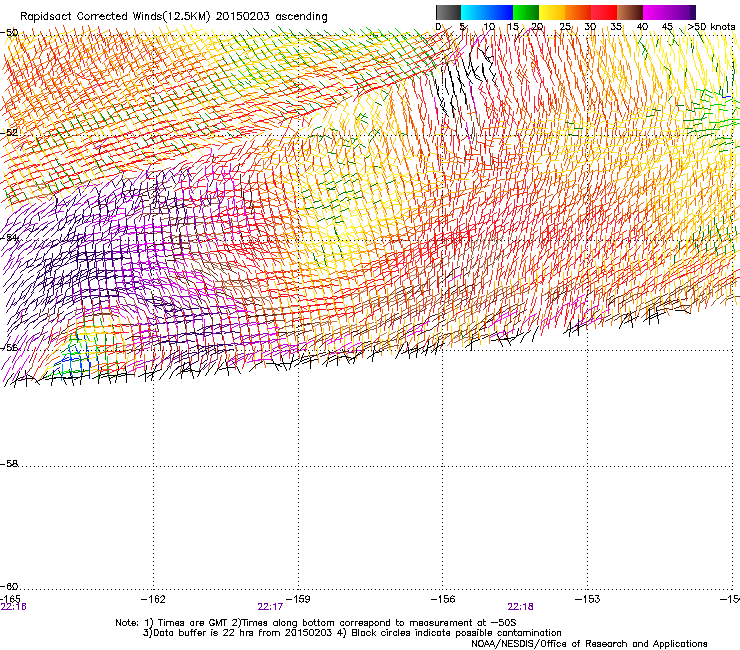This screenshot has width=740, height=650.
Task: Click the brown 35-40 knots legend swatch
Action: point(630,12)
